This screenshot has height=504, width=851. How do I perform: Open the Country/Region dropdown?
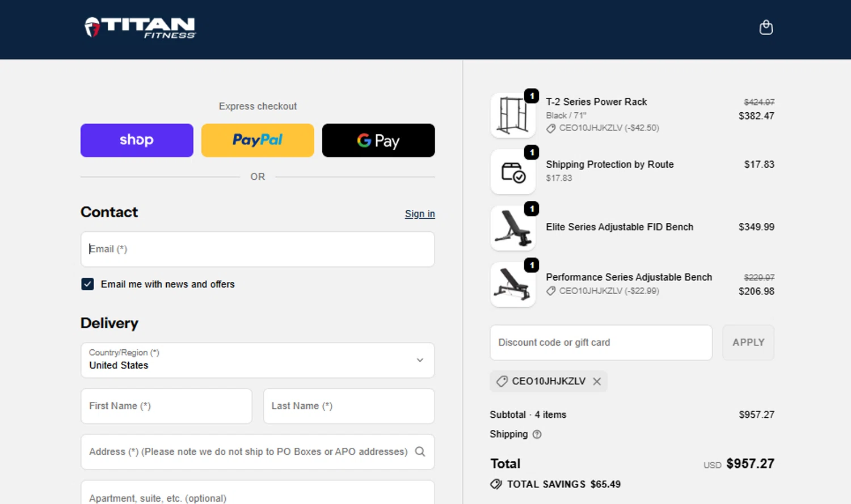[258, 360]
